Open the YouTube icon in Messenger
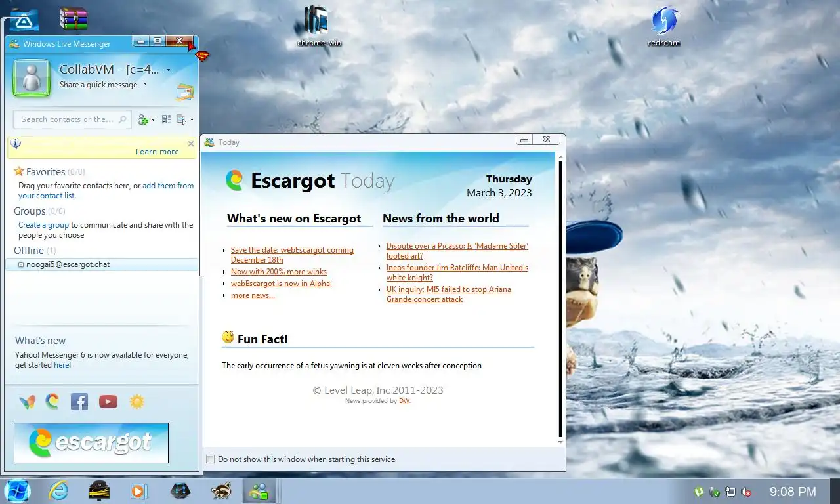This screenshot has height=504, width=840. pos(108,402)
